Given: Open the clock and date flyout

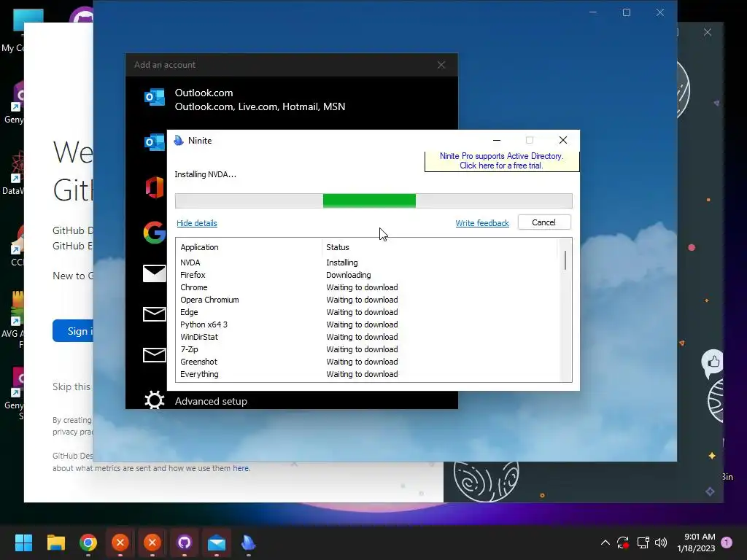Looking at the screenshot, I should (696, 542).
